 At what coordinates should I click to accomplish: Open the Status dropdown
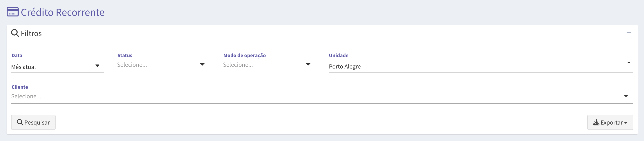click(x=163, y=65)
